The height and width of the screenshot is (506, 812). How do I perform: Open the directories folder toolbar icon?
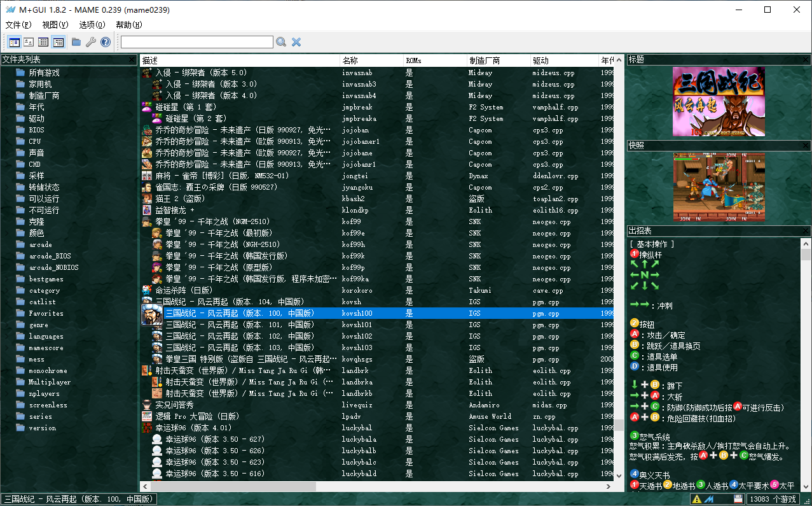[x=76, y=42]
